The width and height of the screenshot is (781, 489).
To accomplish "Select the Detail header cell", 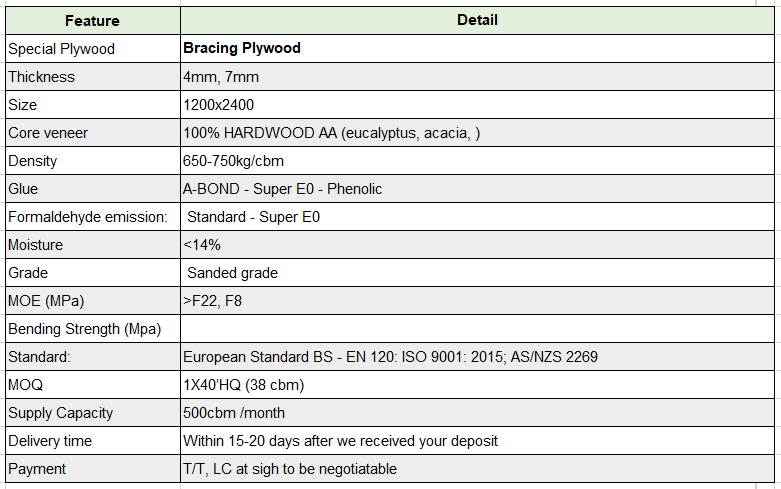I will pos(477,20).
